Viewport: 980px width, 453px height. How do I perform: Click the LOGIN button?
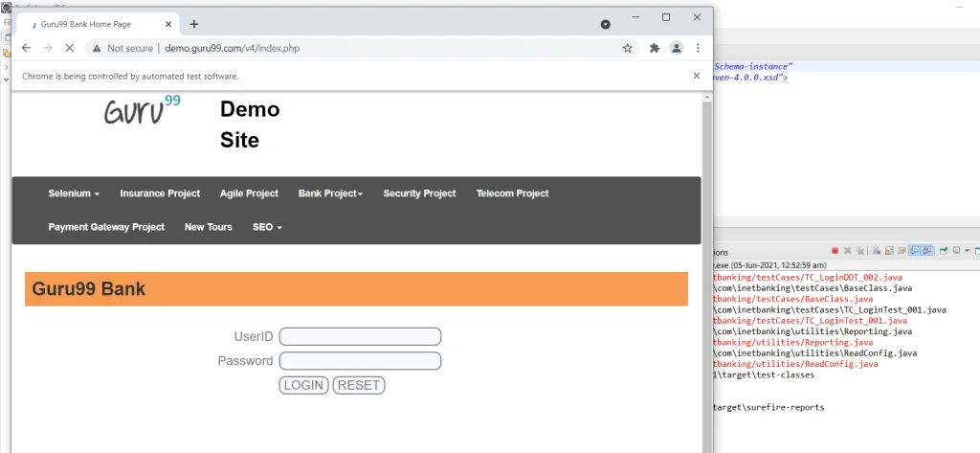point(303,385)
